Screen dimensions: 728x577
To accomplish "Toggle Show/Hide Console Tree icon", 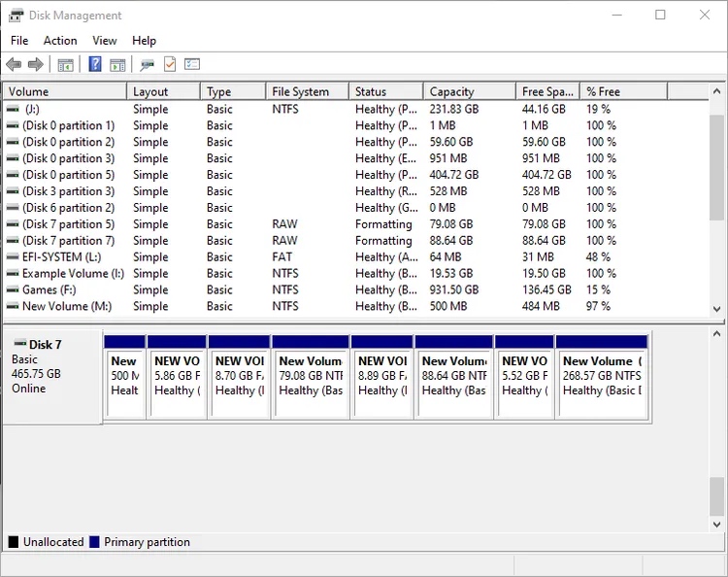I will tap(65, 64).
